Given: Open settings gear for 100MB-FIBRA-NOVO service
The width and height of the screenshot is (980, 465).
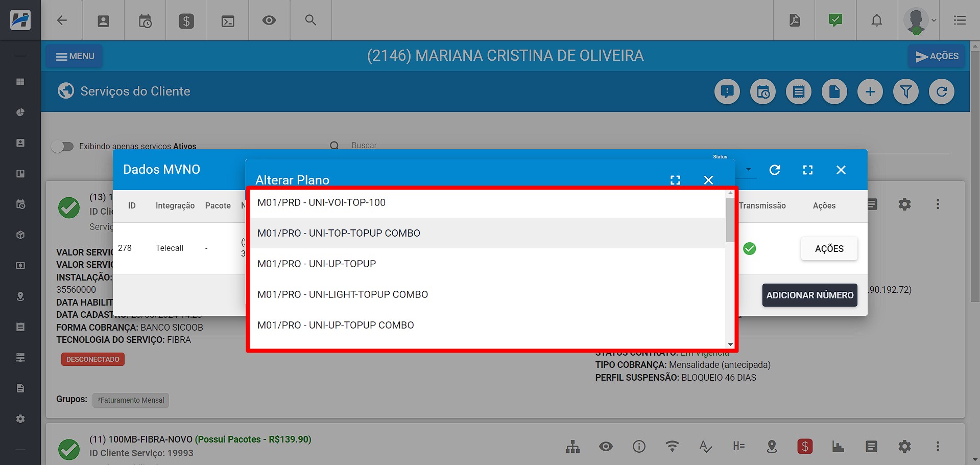Looking at the screenshot, I should click(904, 447).
